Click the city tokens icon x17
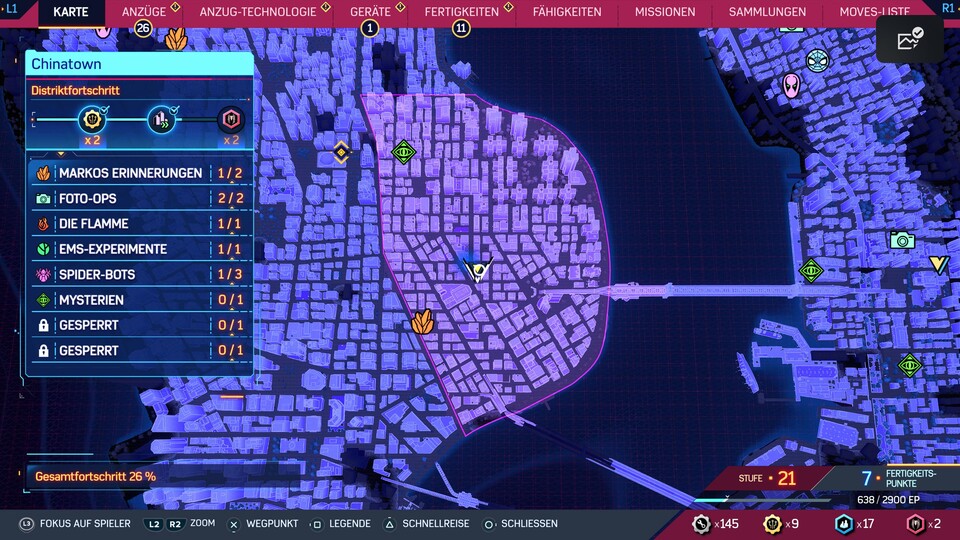Screen dimensions: 960x540 (844, 524)
